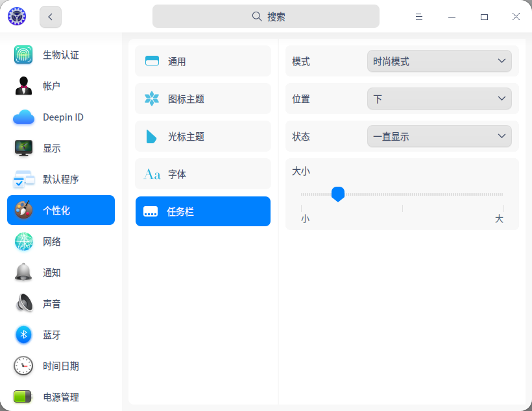Select the 任务栏 tab
Viewport: 532px width, 411px height.
tap(203, 211)
